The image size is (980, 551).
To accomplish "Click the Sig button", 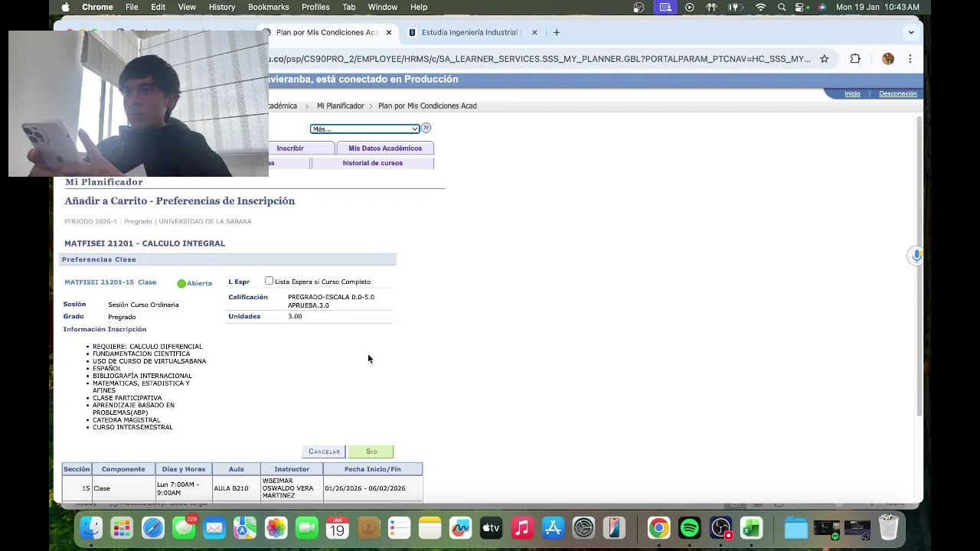I will (x=371, y=452).
